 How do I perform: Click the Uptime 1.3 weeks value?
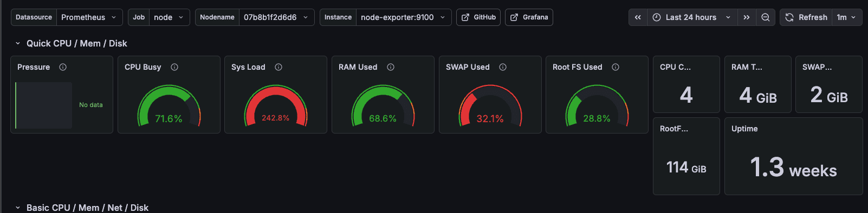[794, 167]
